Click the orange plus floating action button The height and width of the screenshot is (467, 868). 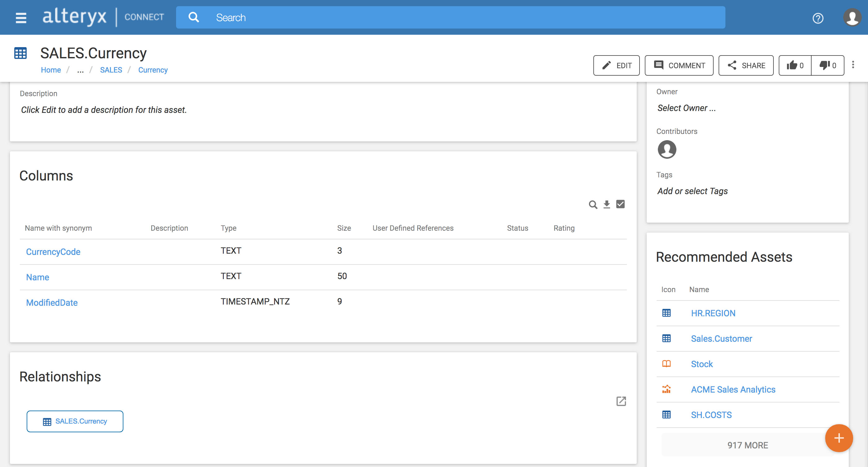[839, 438]
